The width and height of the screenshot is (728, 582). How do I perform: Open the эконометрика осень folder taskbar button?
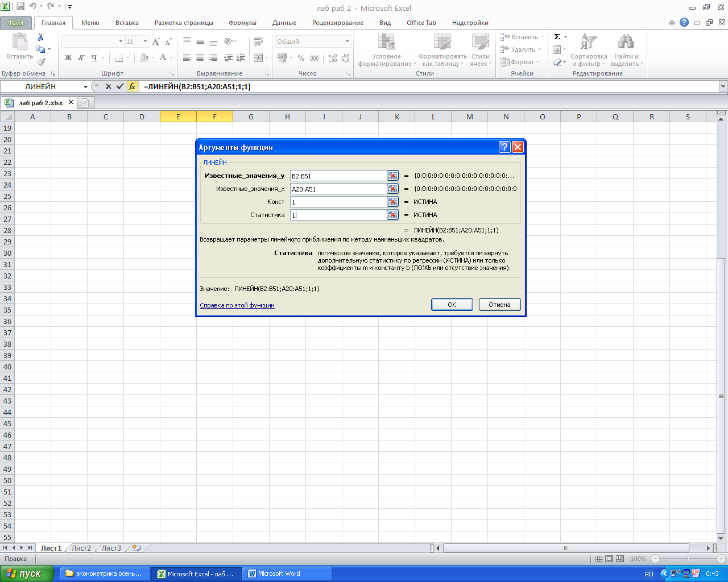(x=106, y=573)
